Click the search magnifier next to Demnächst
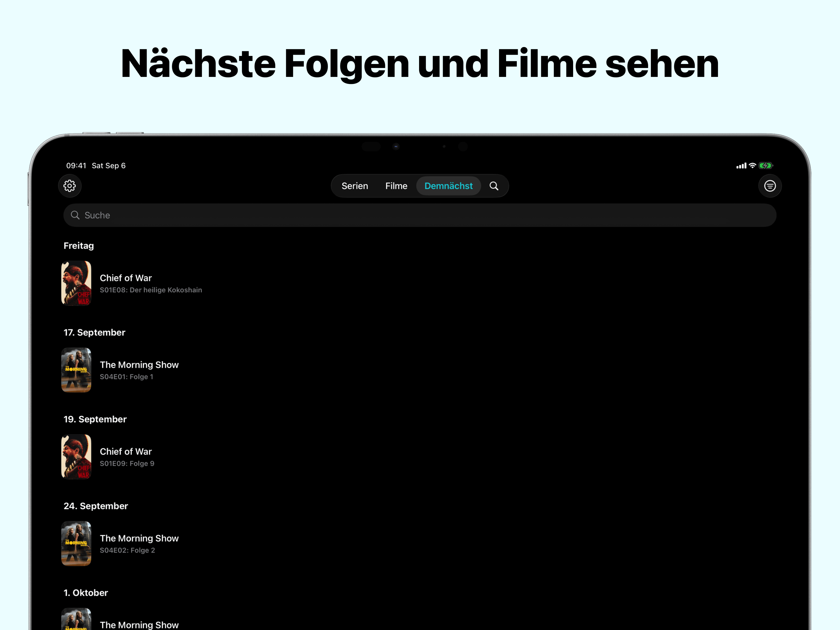The height and width of the screenshot is (630, 840). coord(494,186)
